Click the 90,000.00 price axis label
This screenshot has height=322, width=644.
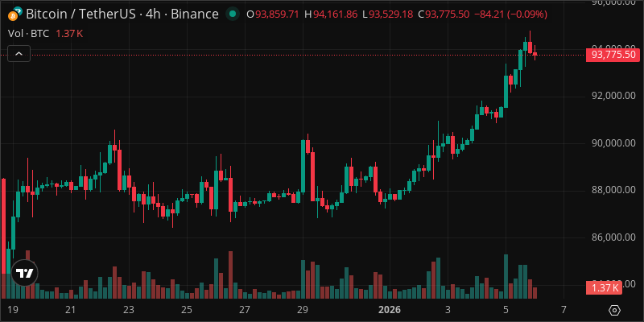pyautogui.click(x=613, y=143)
